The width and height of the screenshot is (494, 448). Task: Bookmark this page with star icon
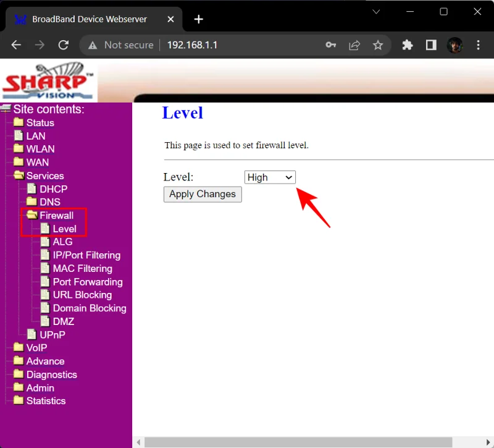(x=378, y=45)
